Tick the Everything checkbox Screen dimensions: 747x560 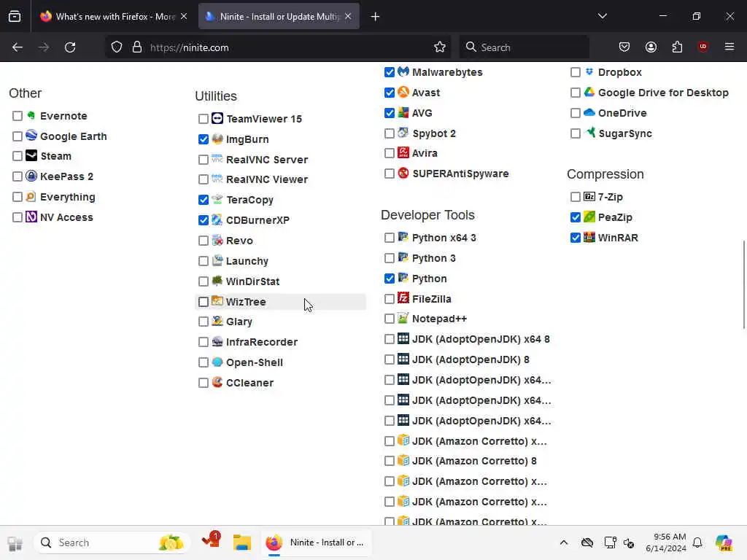(18, 197)
